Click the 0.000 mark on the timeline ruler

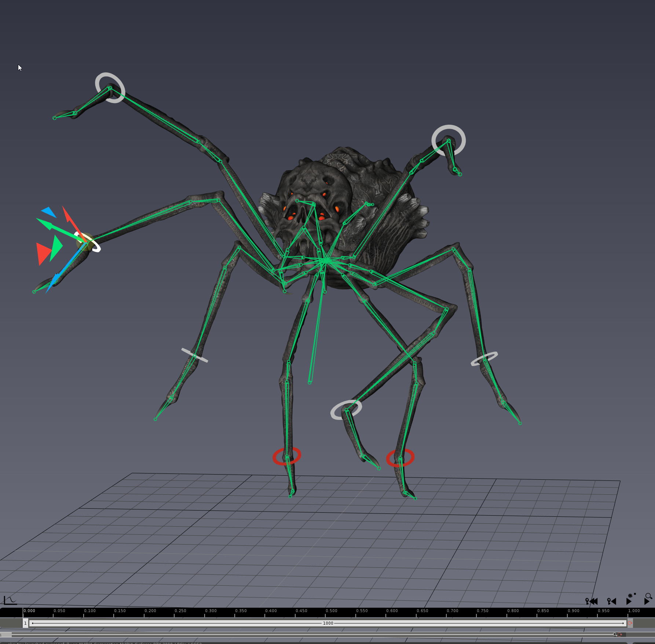point(29,611)
